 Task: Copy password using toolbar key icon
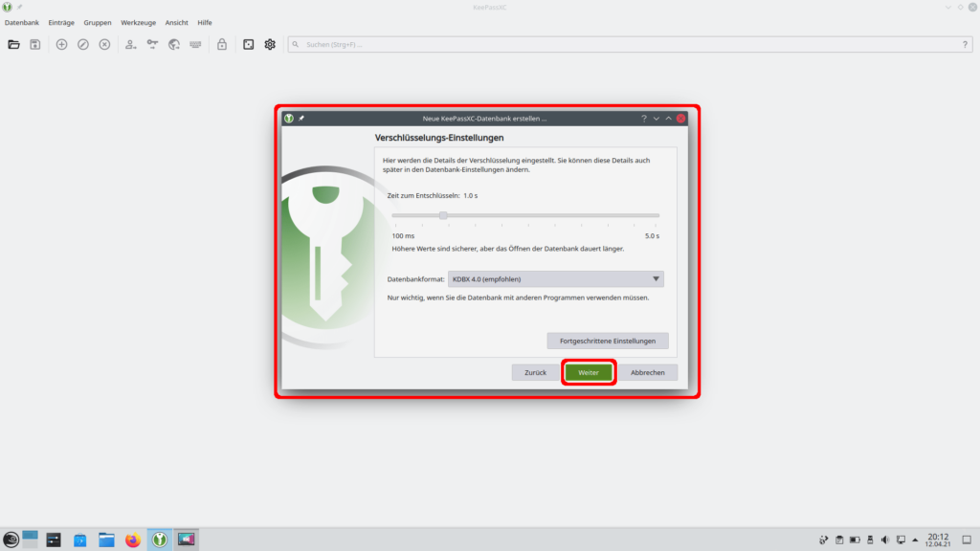pyautogui.click(x=152, y=44)
